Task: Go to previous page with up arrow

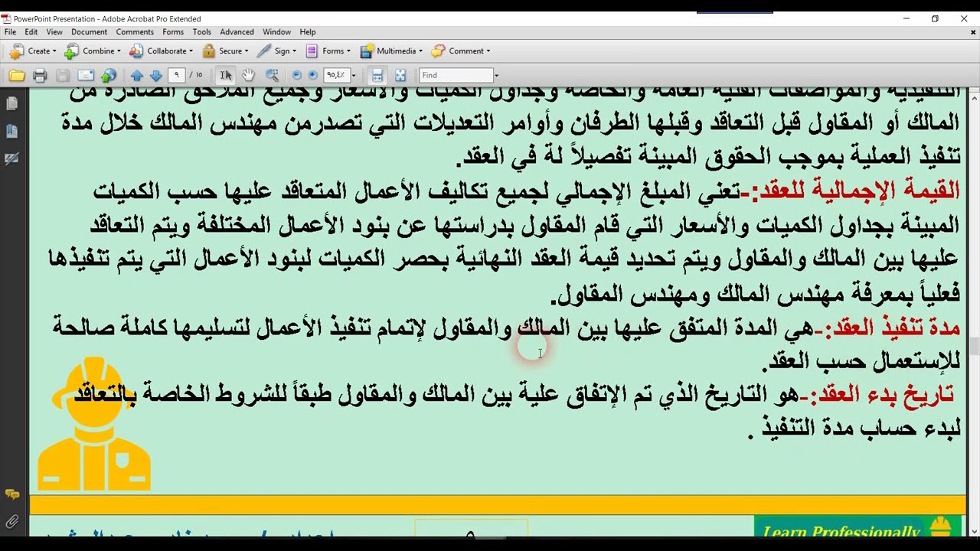Action: coord(137,75)
